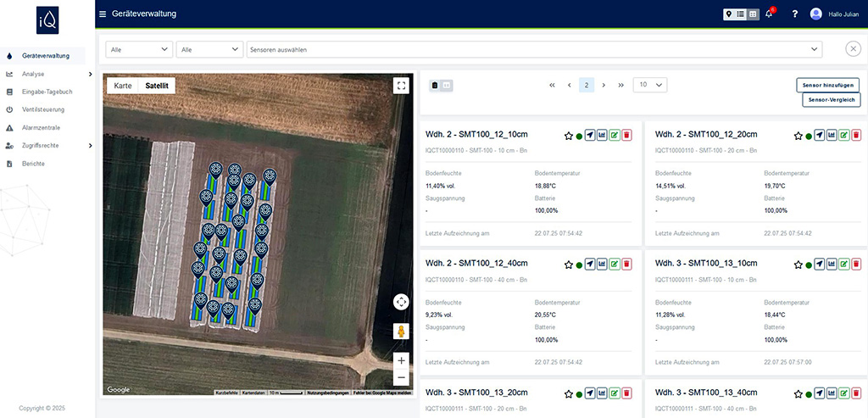Image resolution: width=868 pixels, height=418 pixels.
Task: Favorite the SMT100_12_20cm sensor with the star
Action: tap(798, 136)
